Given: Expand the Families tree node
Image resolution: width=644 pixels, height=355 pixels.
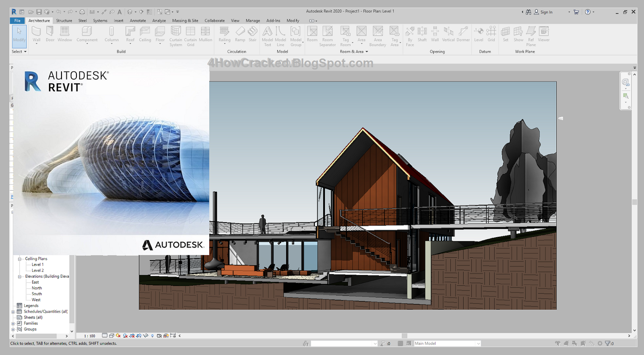Looking at the screenshot, I should (13, 324).
